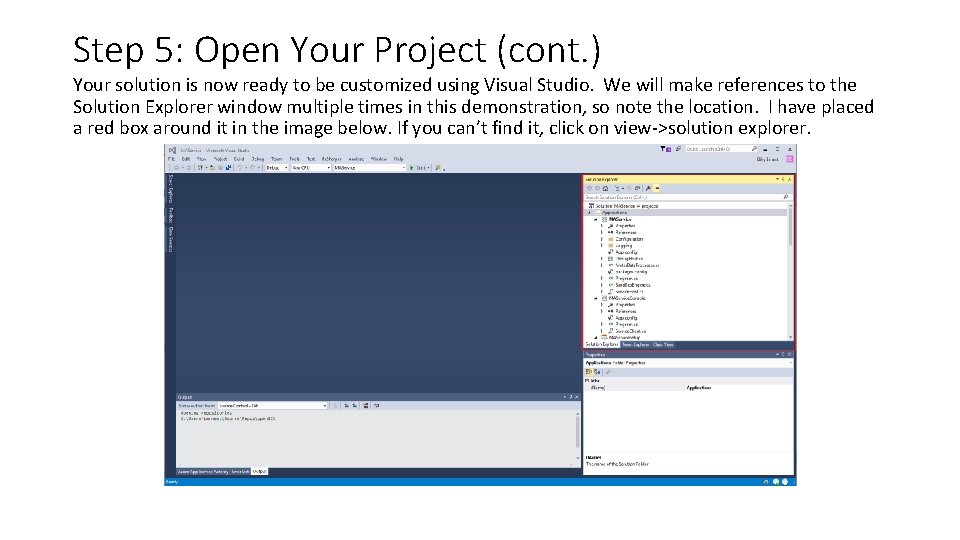Image resolution: width=960 pixels, height=540 pixels.
Task: Open the Properties panel object dropdown
Action: [x=689, y=362]
